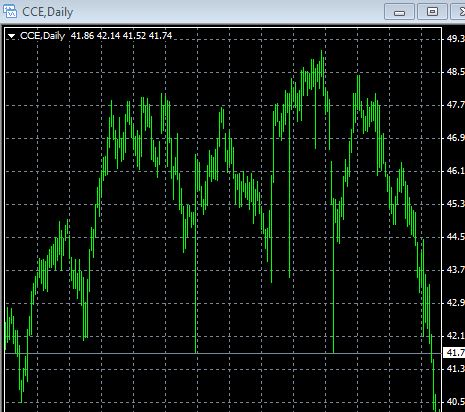Click the 47.7 price level on axis

point(455,105)
